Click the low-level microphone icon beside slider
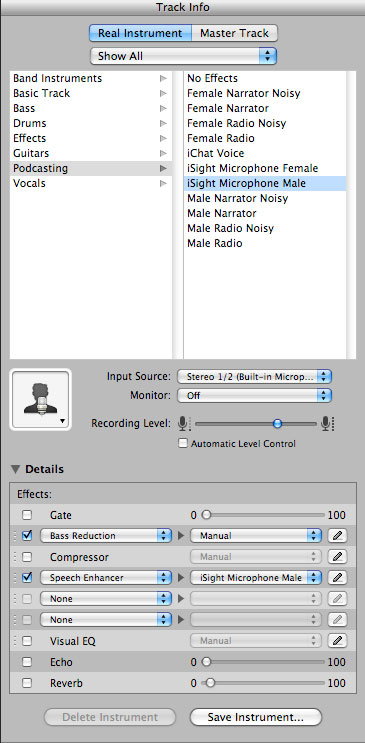The image size is (365, 743). point(184,423)
